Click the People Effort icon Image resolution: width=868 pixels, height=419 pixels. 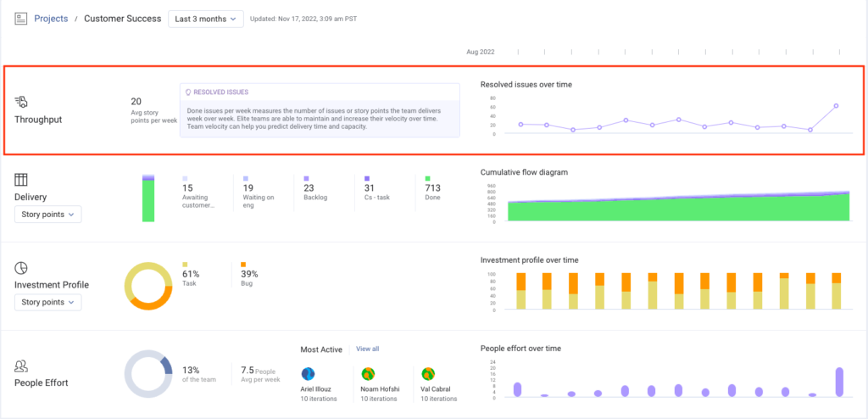[21, 366]
